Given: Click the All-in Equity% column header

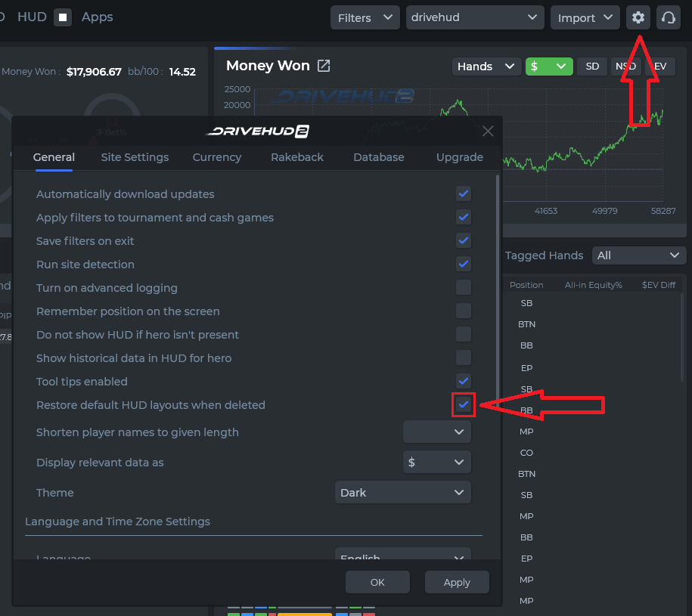Looking at the screenshot, I should point(593,285).
